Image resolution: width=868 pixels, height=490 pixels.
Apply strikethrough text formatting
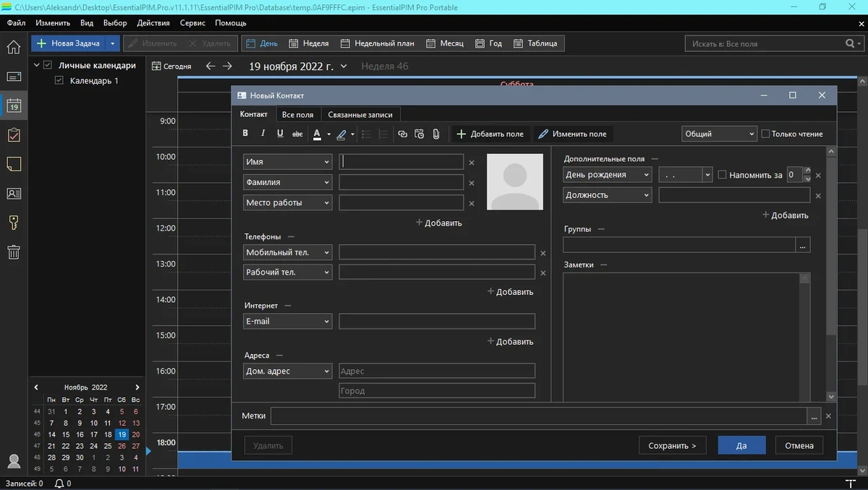[297, 134]
